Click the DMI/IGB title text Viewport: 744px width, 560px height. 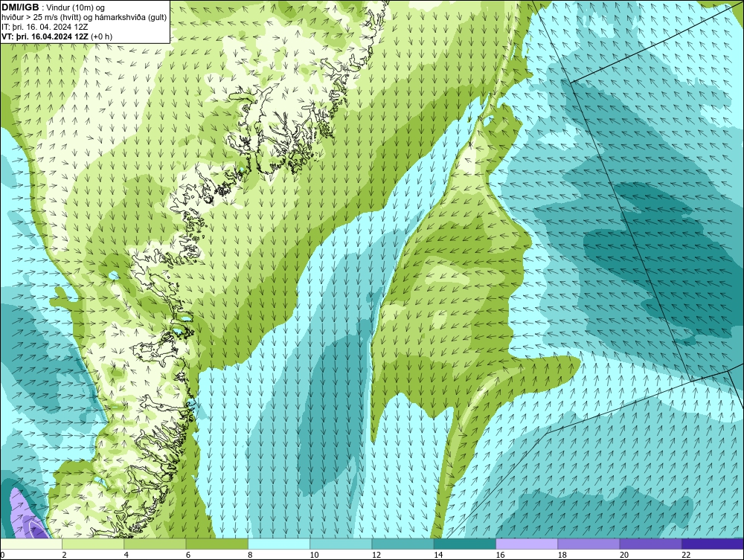21,7
